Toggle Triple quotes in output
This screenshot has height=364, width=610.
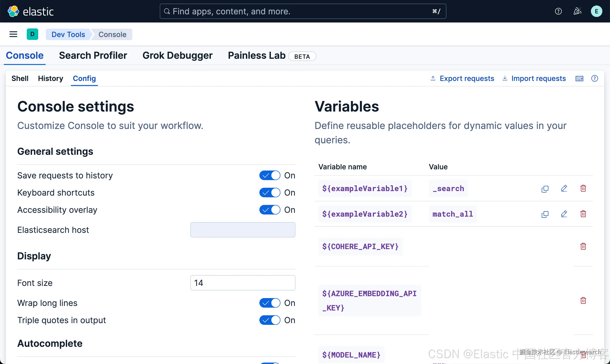pos(270,320)
